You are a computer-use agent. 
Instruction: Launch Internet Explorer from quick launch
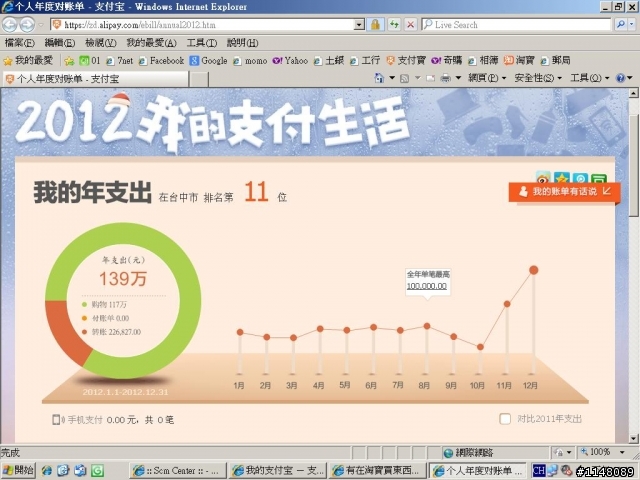pyautogui.click(x=47, y=471)
